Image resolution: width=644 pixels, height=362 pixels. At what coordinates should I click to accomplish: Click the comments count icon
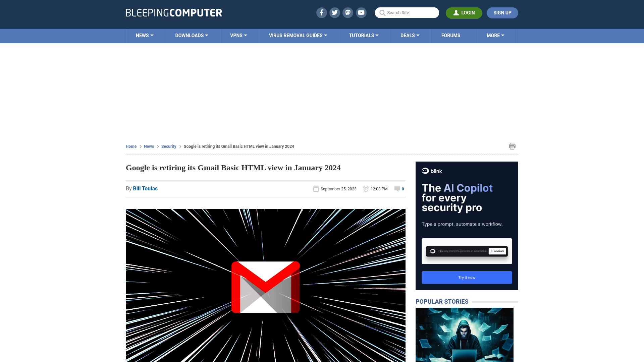tap(397, 189)
